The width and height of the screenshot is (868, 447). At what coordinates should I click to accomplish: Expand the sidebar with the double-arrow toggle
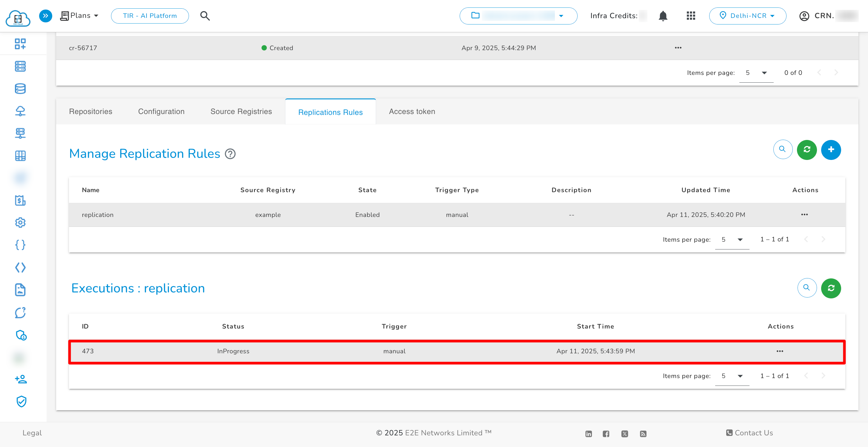click(x=45, y=16)
